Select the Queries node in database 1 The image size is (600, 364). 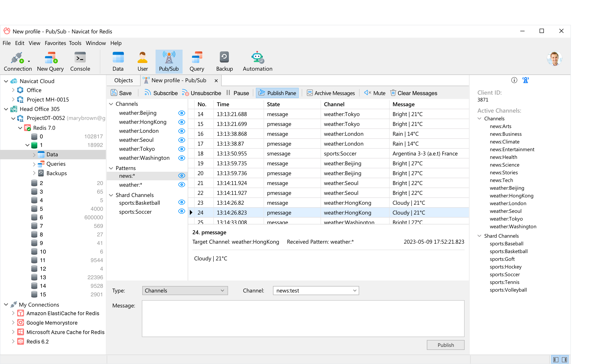pos(56,164)
